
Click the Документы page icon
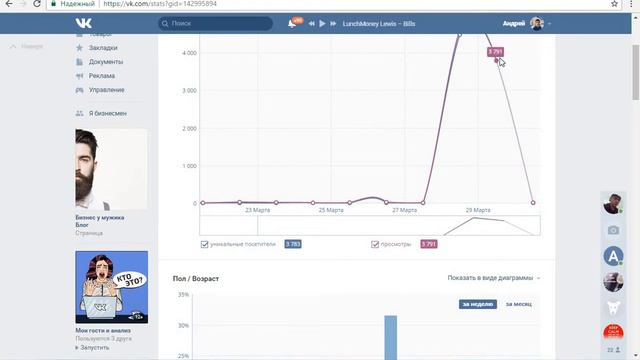pos(80,62)
